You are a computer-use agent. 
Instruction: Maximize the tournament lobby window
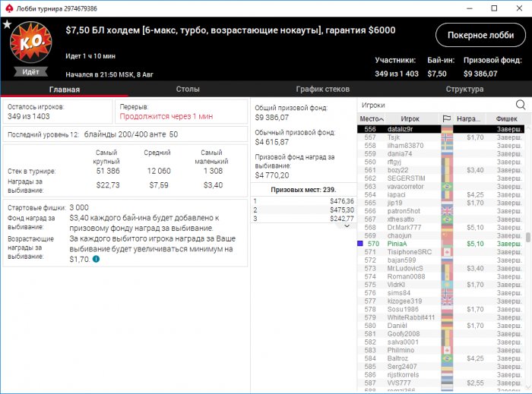(x=494, y=8)
